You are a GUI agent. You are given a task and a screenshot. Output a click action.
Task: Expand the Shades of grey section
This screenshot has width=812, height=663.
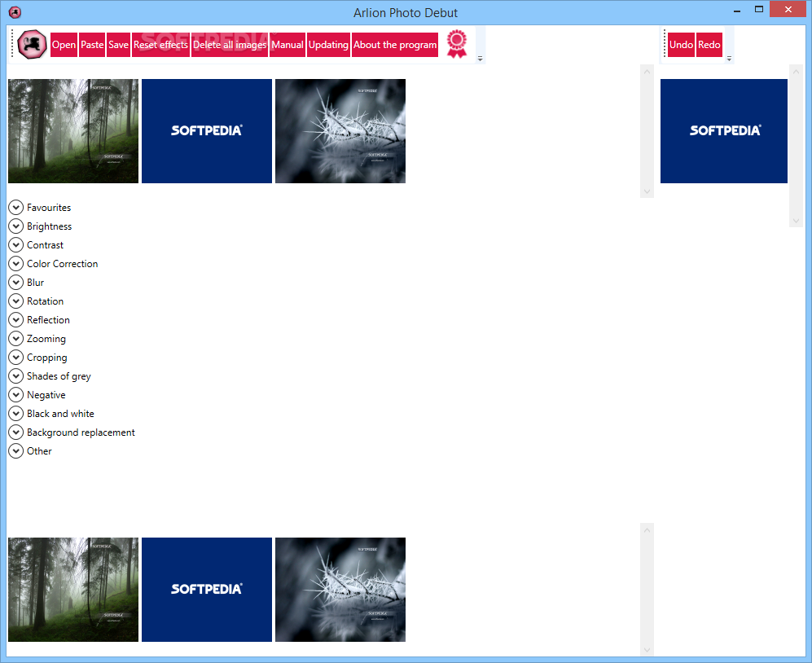(x=16, y=375)
